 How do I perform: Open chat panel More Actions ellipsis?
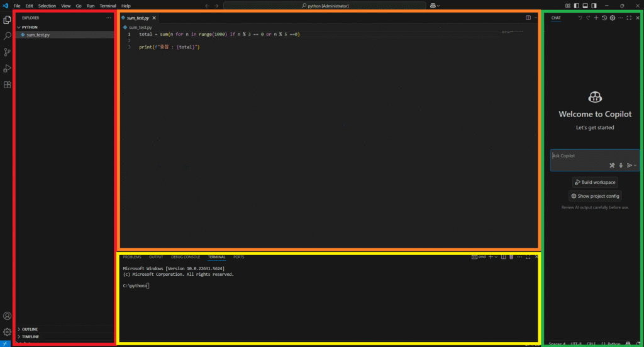point(621,18)
